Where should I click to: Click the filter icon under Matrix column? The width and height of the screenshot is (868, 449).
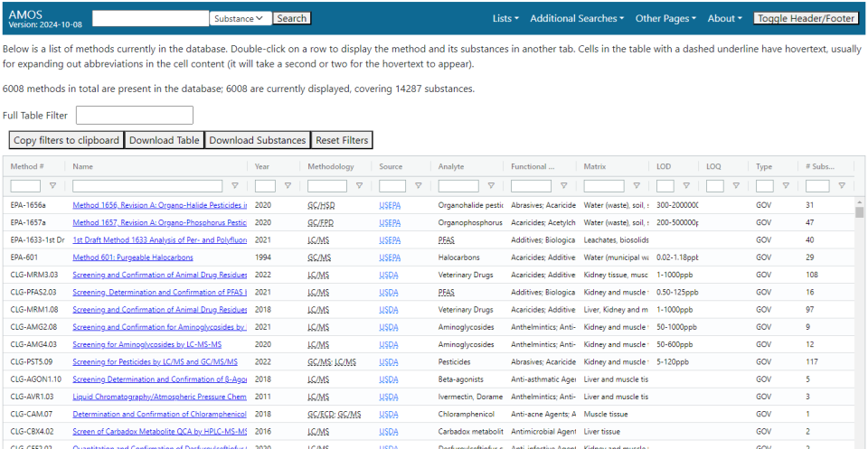pos(637,186)
